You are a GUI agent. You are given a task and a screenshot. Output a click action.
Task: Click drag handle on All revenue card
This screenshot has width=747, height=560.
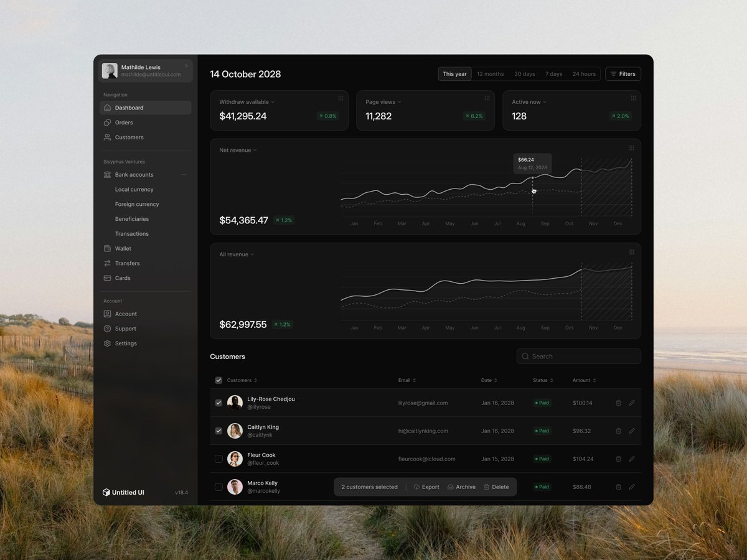coord(632,252)
